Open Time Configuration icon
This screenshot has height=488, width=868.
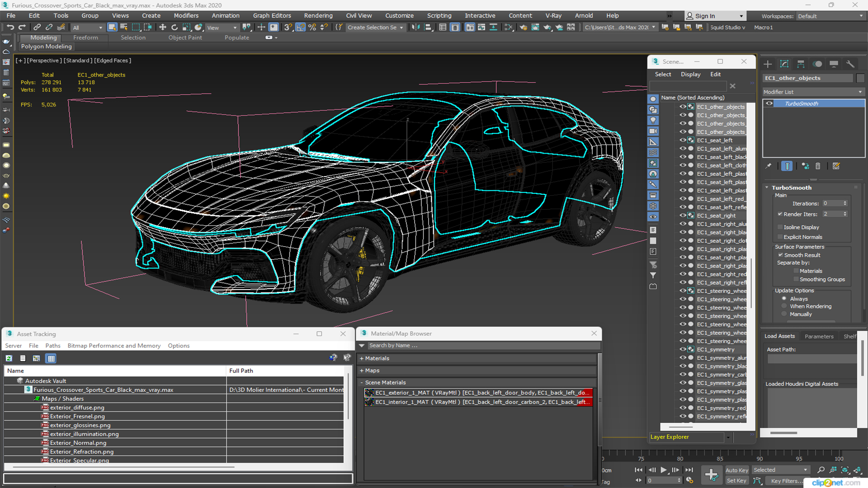click(x=689, y=480)
